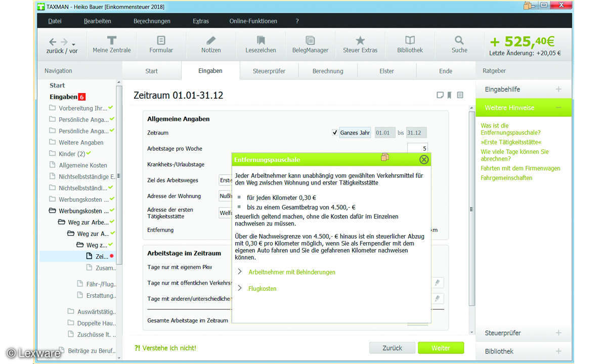The width and height of the screenshot is (607, 364).
Task: Switch to the Ende tab
Action: (446, 71)
